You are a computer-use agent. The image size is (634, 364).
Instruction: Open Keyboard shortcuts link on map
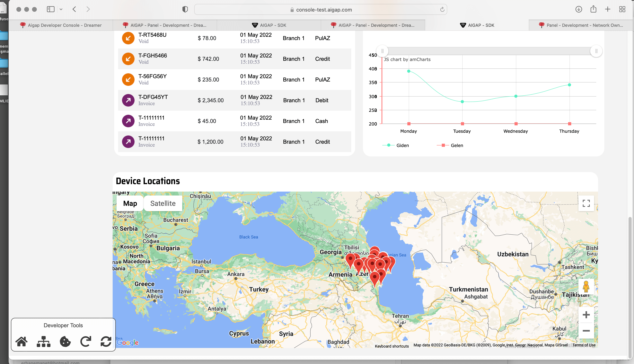(392, 346)
